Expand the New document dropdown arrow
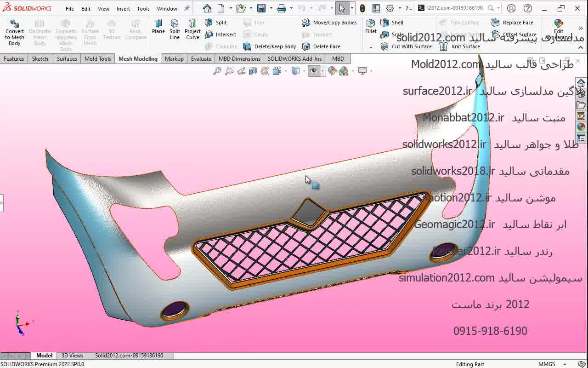 [231, 8]
